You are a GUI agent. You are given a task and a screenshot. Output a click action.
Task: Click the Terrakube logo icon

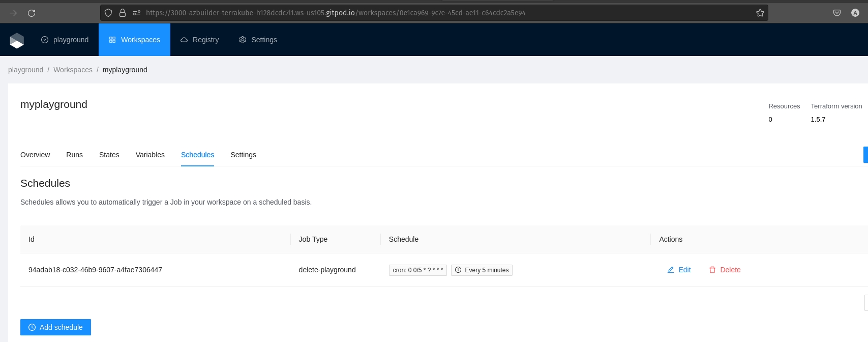(17, 40)
